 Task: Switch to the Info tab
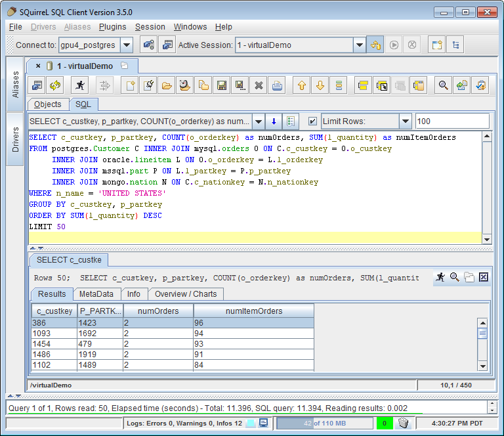tap(134, 294)
